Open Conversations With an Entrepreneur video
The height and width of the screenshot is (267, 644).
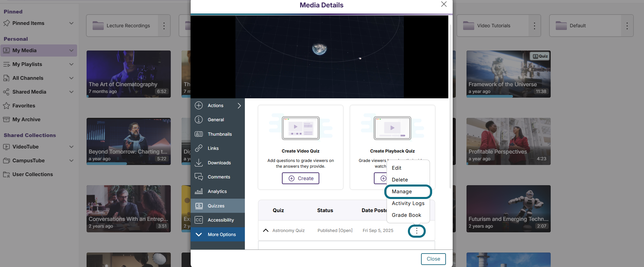coord(129,209)
